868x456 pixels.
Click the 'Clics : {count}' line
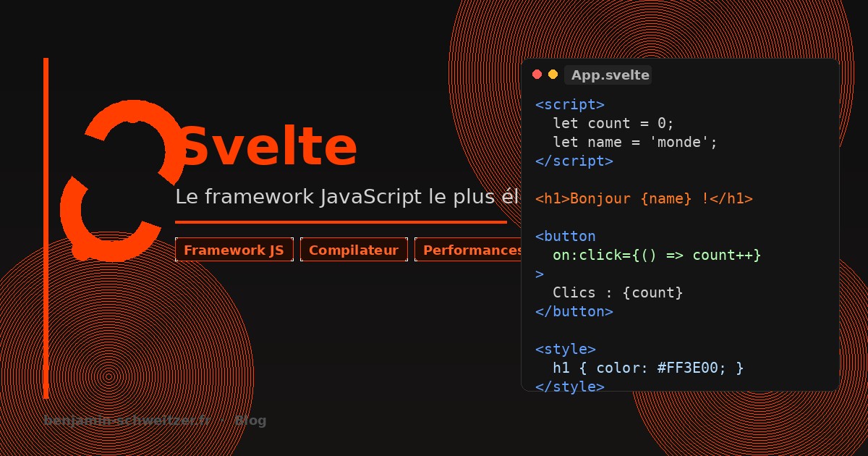coord(618,292)
